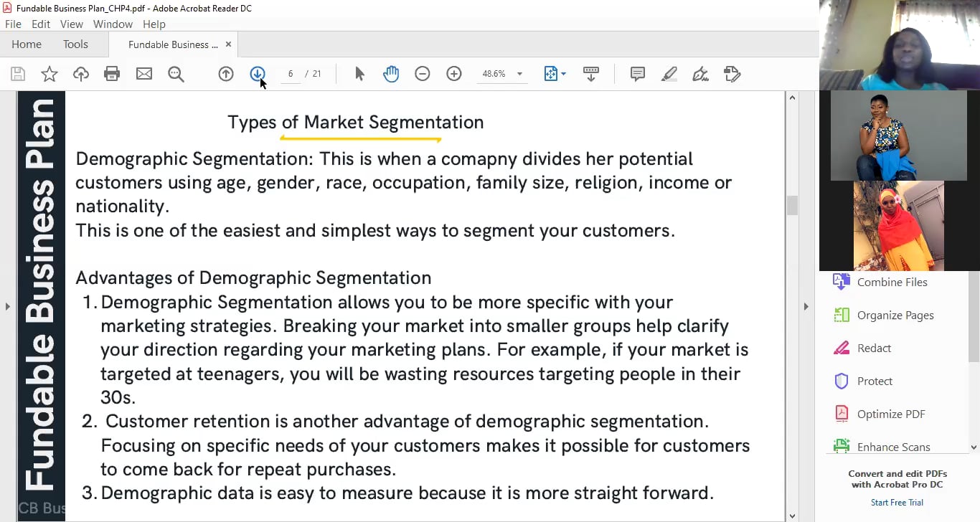Image resolution: width=980 pixels, height=522 pixels.
Task: Switch to the Home tab
Action: pyautogui.click(x=27, y=44)
